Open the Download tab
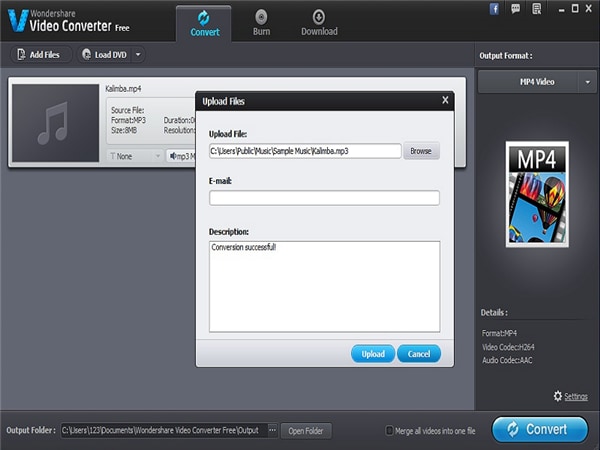 (x=319, y=23)
